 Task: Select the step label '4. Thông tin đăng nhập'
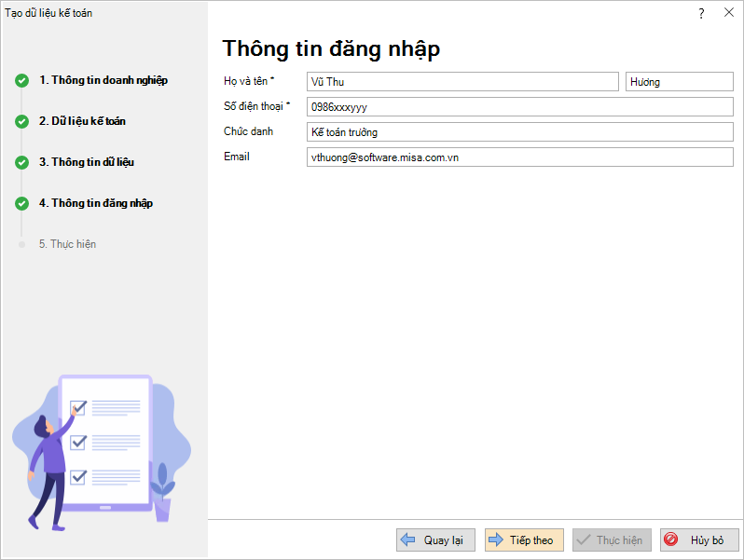pos(95,203)
